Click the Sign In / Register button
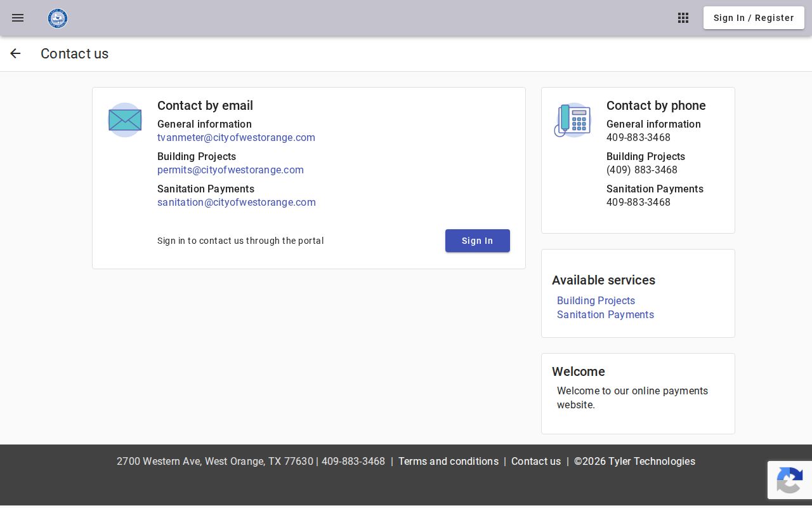The height and width of the screenshot is (508, 812). click(754, 18)
